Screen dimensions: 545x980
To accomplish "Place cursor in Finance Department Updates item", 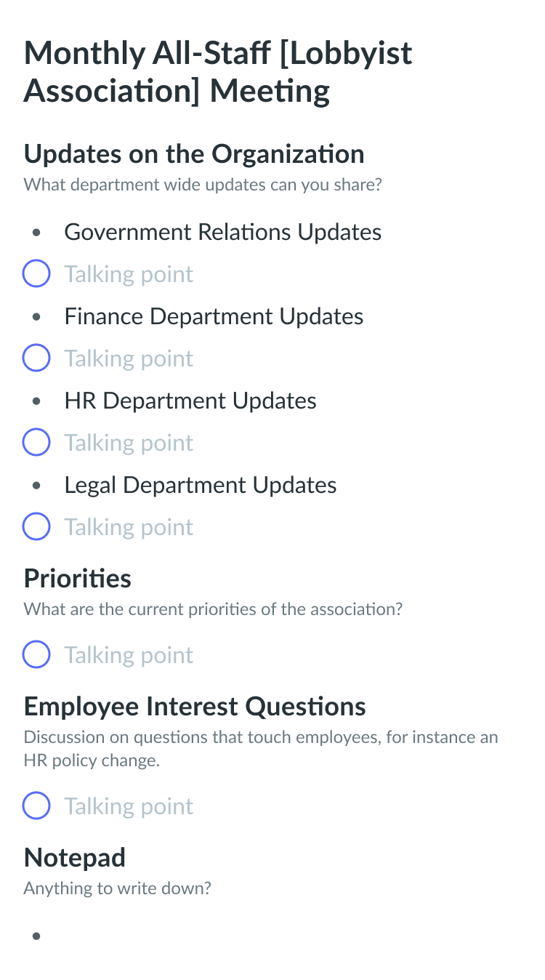I will point(214,317).
